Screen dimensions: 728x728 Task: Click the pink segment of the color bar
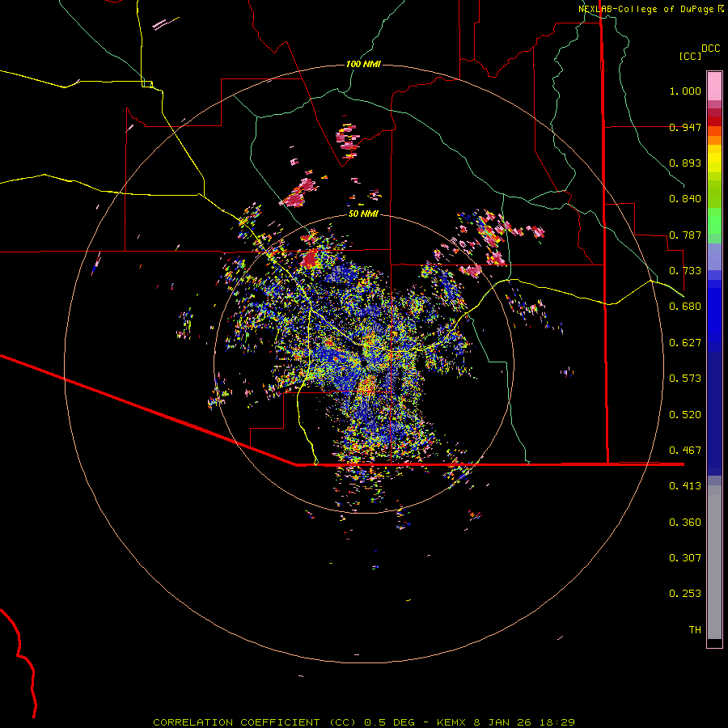[x=714, y=86]
